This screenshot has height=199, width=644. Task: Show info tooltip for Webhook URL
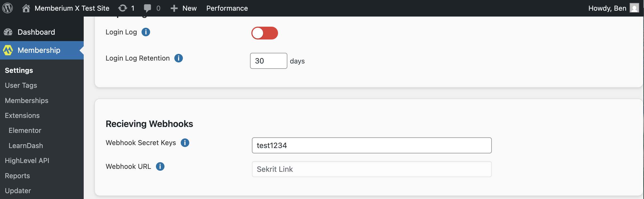(x=160, y=166)
